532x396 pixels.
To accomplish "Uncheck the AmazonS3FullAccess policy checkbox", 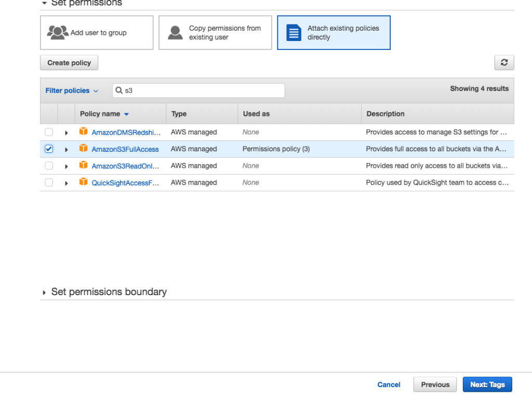I will pyautogui.click(x=49, y=149).
